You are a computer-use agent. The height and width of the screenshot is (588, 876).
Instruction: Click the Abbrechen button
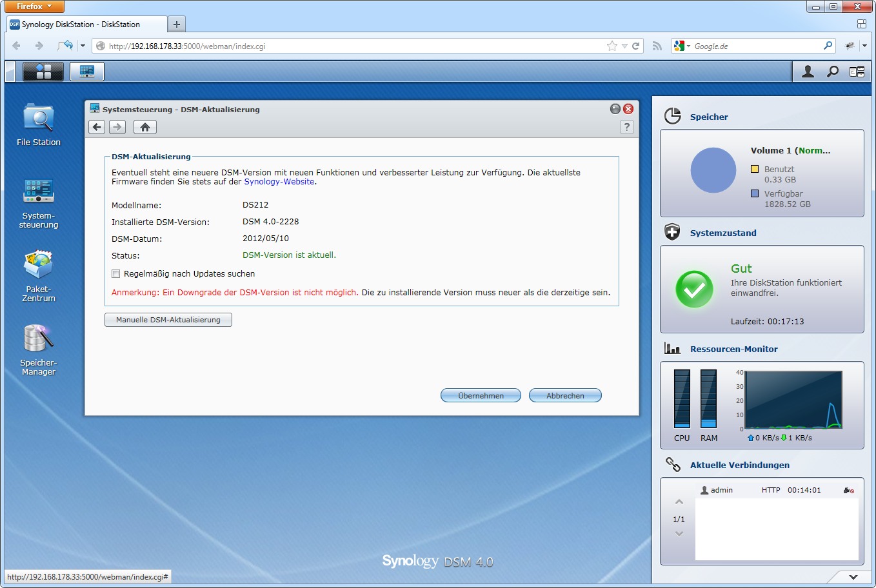pos(565,395)
